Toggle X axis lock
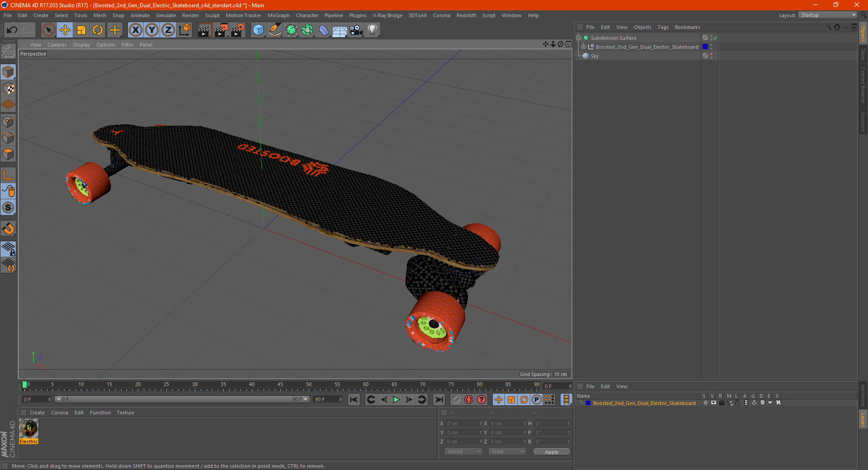 135,30
